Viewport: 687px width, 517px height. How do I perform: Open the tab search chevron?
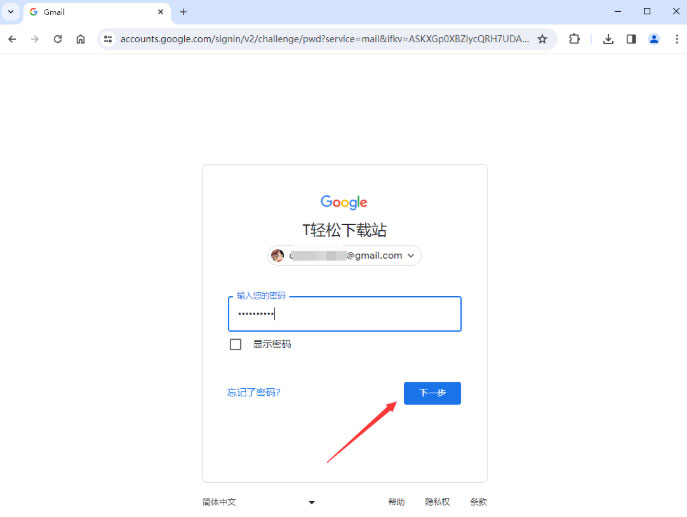coord(12,12)
